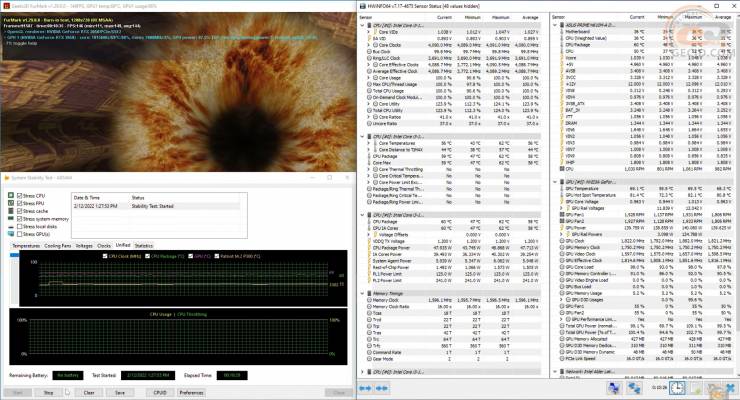The height and width of the screenshot is (400, 740).
Task: Select the Stability Test Started log row
Action: [x=156, y=206]
